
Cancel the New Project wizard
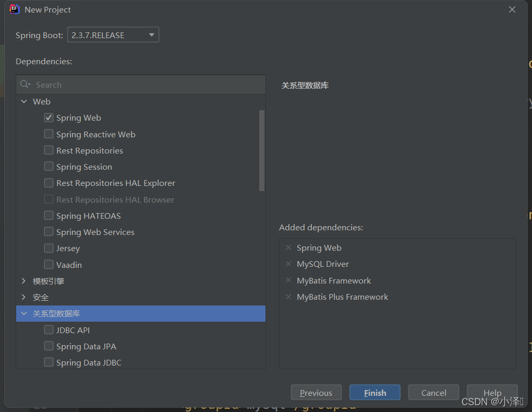(x=433, y=393)
